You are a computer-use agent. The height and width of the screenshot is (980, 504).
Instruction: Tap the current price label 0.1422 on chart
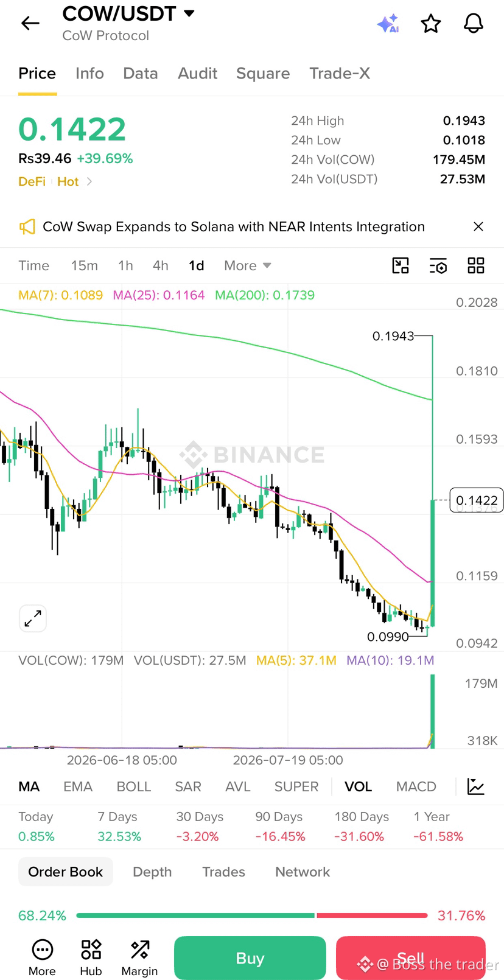coord(477,500)
